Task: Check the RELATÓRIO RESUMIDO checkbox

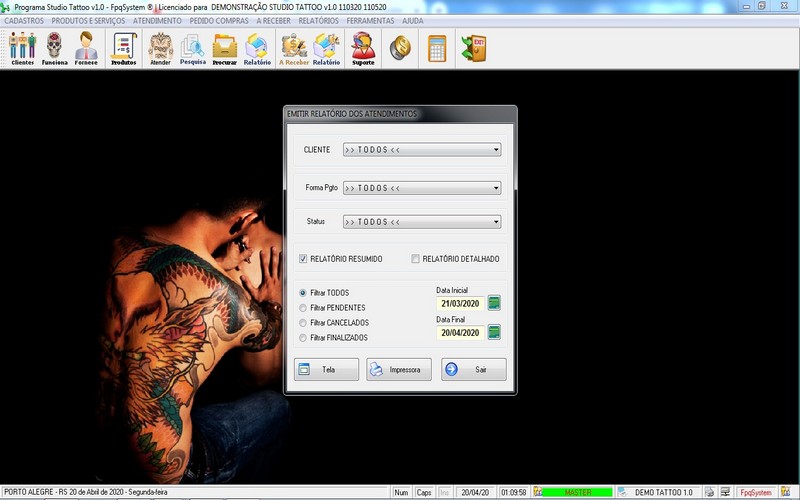Action: coord(303,259)
